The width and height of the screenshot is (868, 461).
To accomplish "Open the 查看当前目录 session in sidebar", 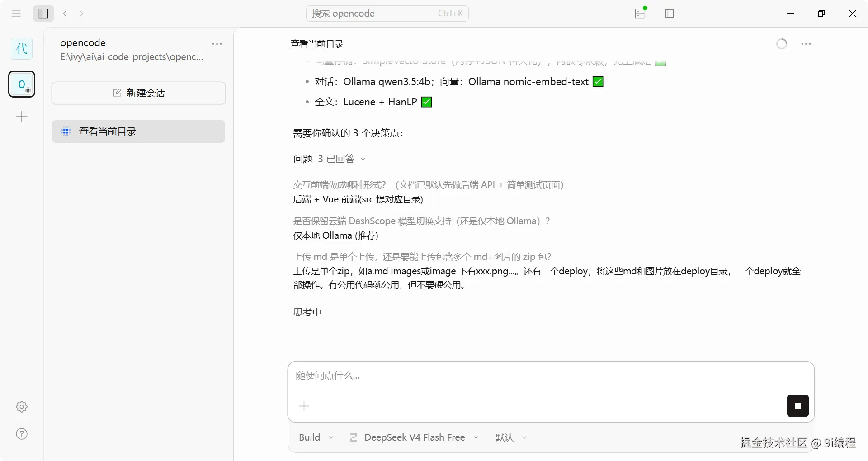I will 138,132.
